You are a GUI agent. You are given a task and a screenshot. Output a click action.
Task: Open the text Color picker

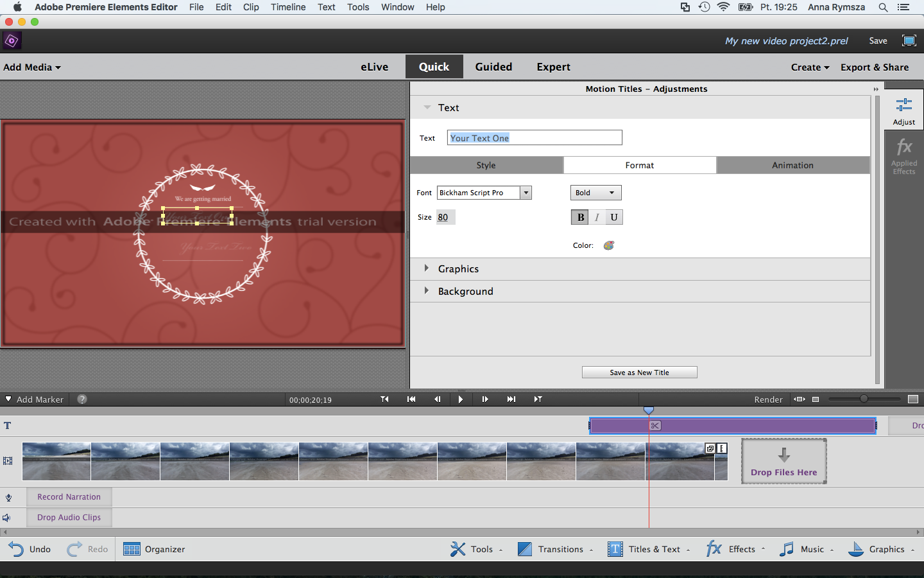pos(609,245)
